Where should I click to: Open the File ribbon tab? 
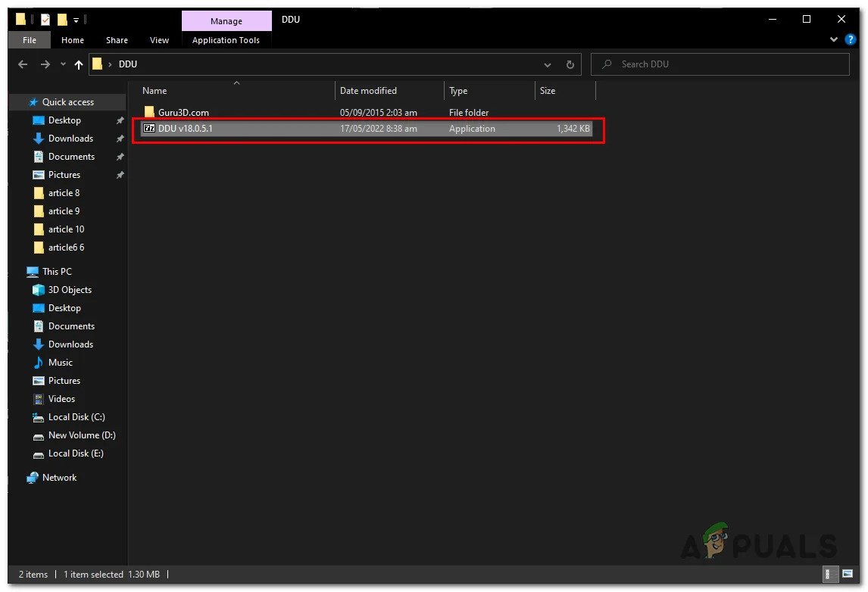click(x=30, y=40)
